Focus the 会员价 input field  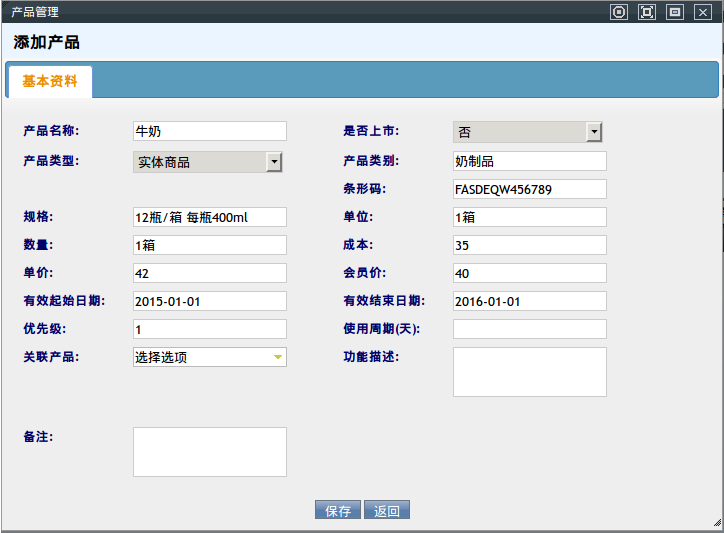point(530,273)
